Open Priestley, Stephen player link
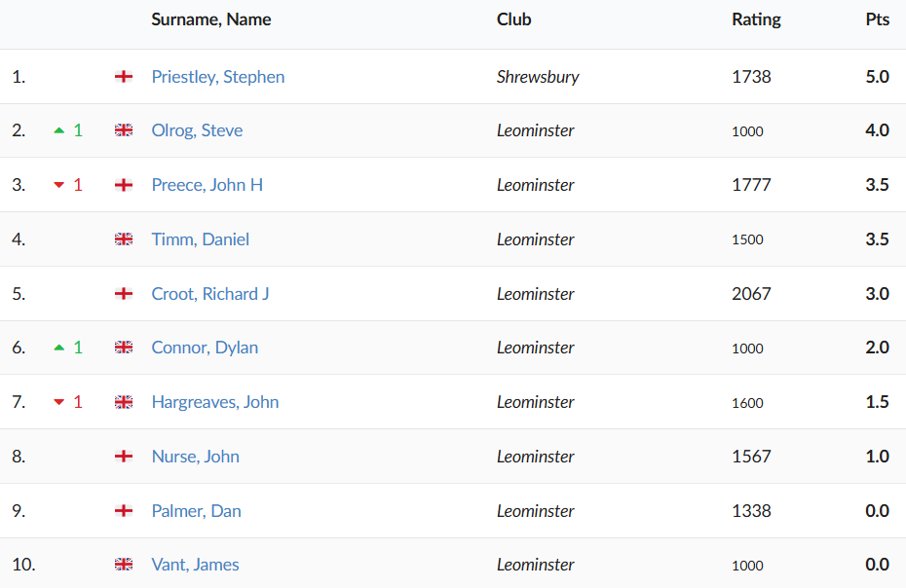 click(218, 76)
